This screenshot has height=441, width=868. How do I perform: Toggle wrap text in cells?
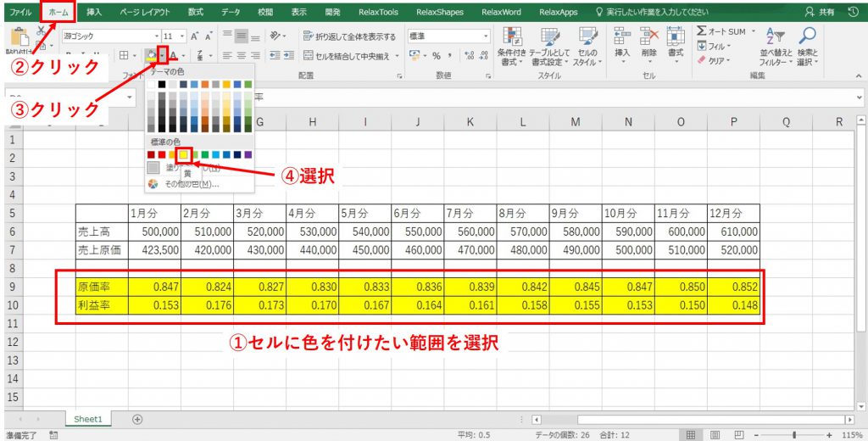point(348,37)
